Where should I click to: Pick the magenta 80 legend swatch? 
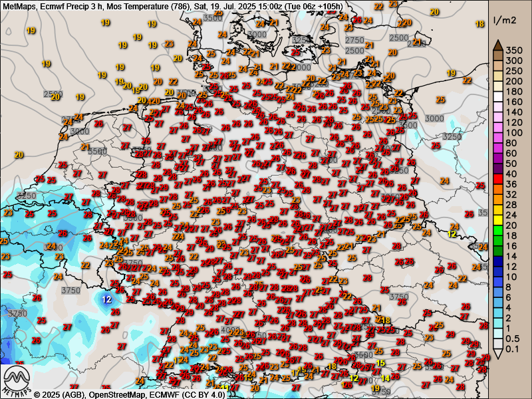pos(497,144)
